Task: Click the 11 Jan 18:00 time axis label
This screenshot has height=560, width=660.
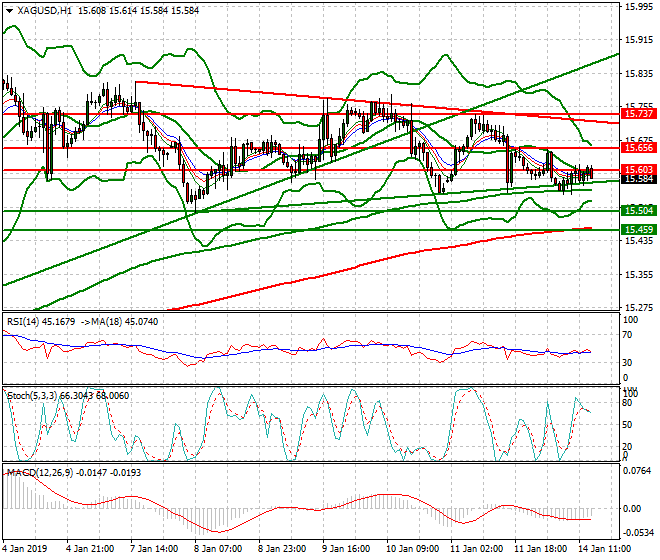Action: coord(541,549)
